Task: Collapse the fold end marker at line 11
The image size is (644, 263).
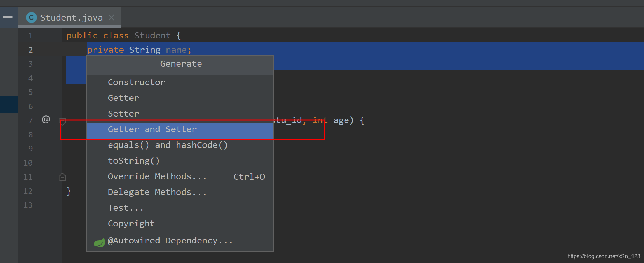Action: 63,177
